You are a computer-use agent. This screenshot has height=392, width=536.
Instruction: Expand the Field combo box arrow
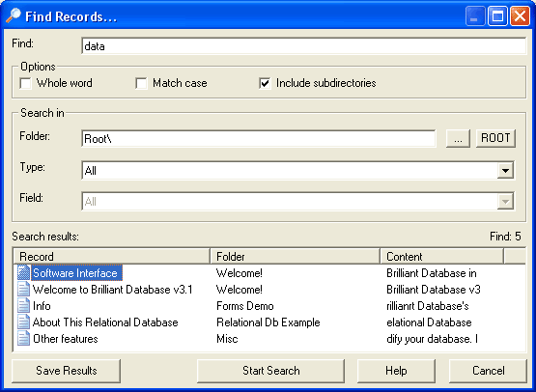pos(505,201)
